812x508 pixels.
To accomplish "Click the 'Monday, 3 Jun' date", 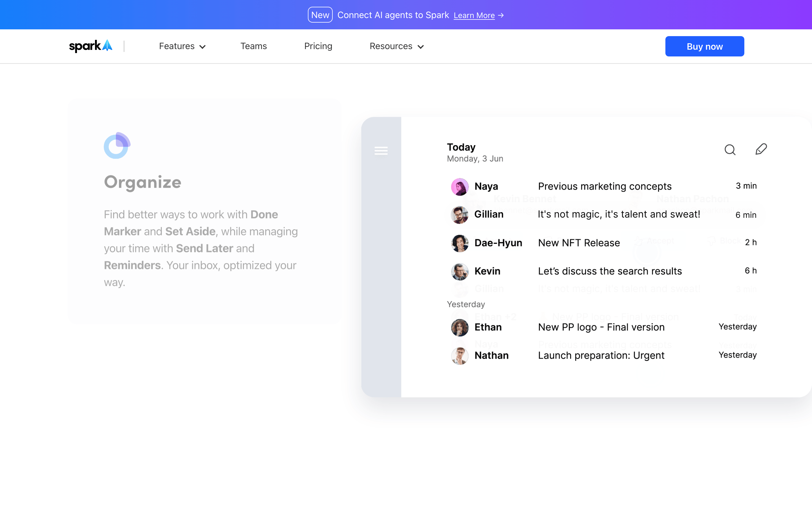I will [x=475, y=159].
